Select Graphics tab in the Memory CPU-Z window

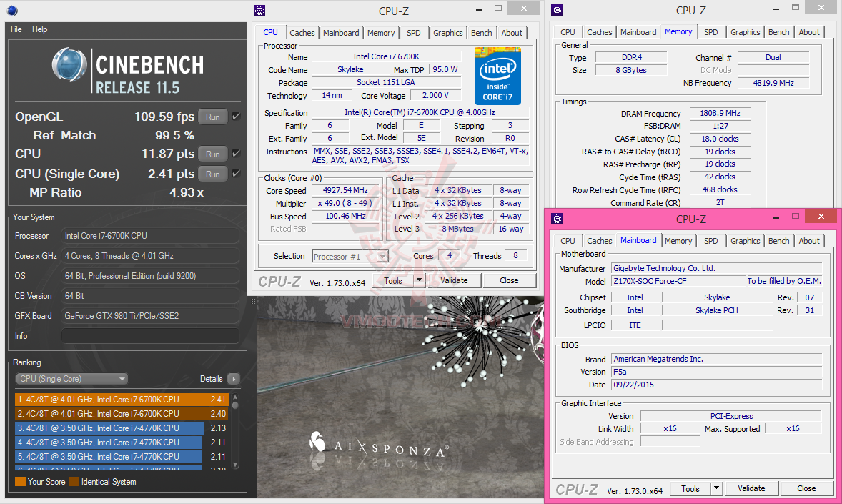click(746, 32)
